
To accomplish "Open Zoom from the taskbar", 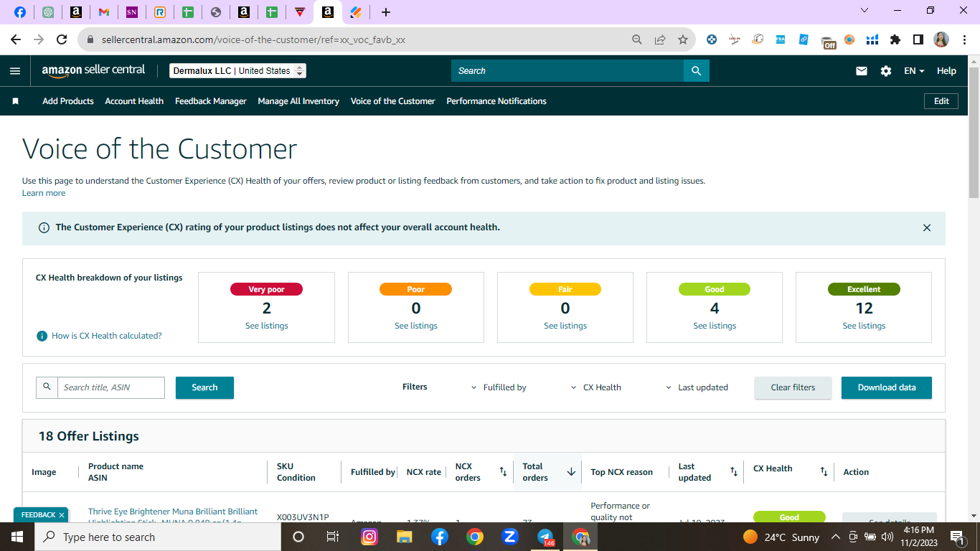I will click(x=510, y=537).
